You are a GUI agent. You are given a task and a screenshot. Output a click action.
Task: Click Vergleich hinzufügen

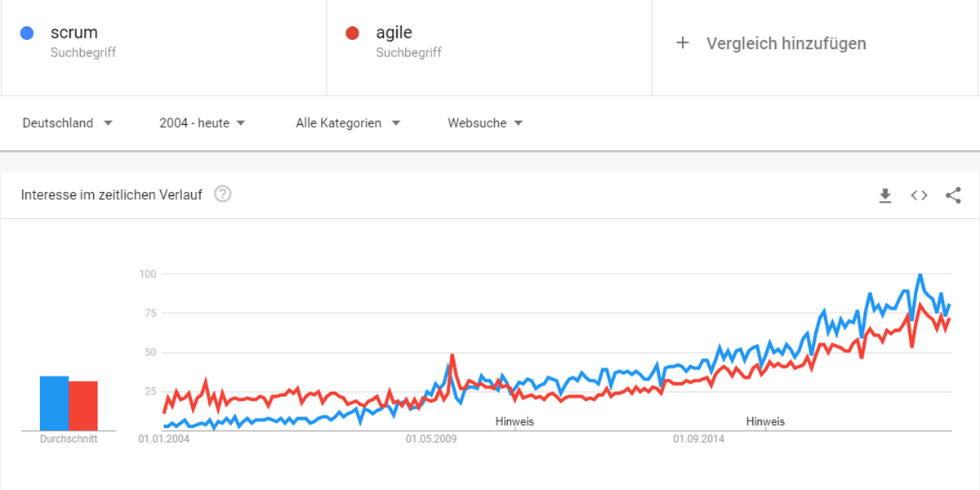pos(786,43)
